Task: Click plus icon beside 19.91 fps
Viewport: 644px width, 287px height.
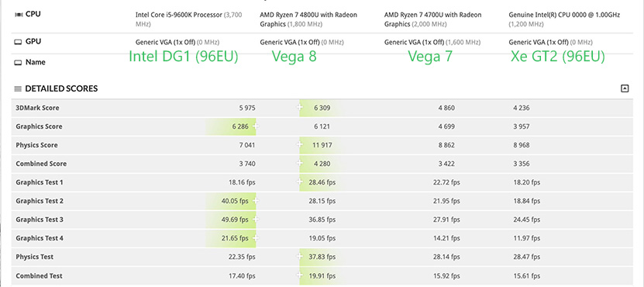Action: [x=300, y=275]
